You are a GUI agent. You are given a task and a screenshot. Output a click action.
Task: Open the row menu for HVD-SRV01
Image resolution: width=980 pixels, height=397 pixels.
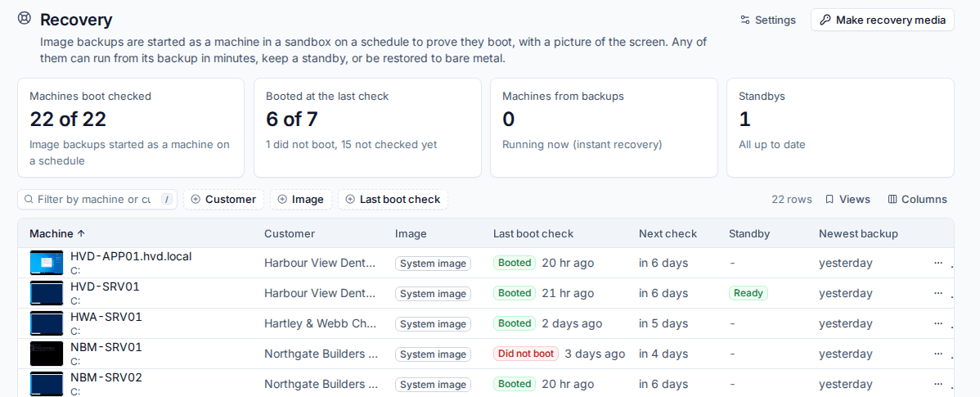(938, 293)
